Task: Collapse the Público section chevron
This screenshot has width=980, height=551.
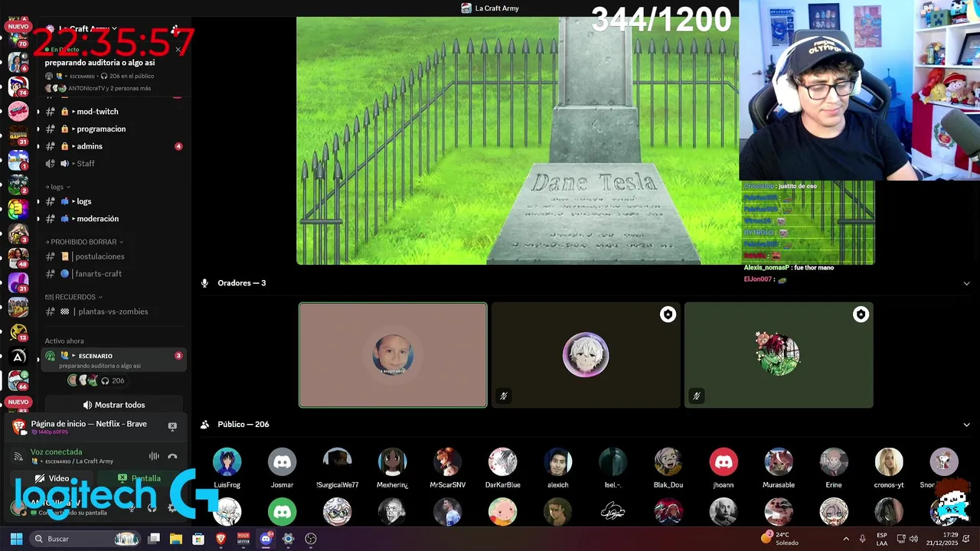Action: (x=966, y=425)
